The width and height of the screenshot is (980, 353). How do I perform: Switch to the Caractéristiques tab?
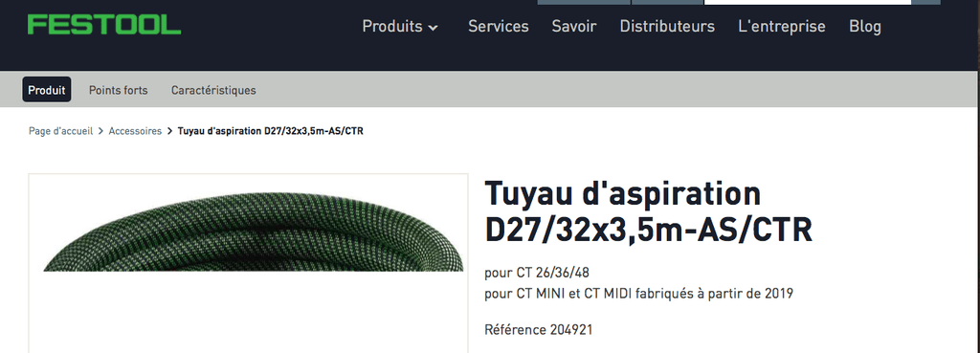[x=213, y=90]
